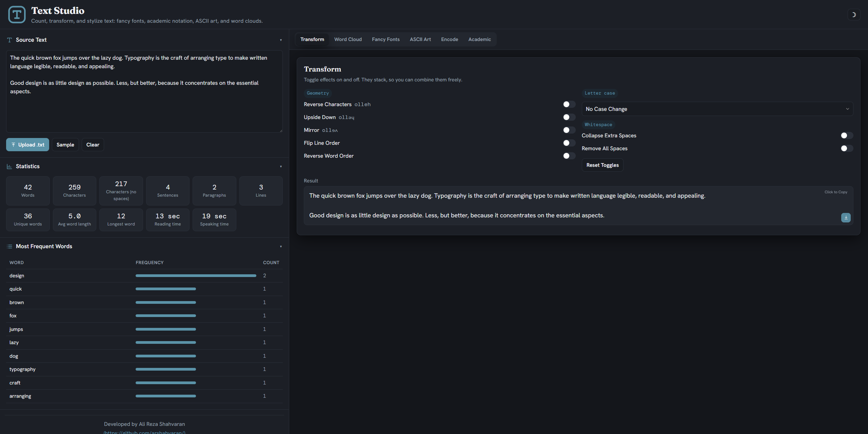Screen dimensions: 868x434
Task: Turn on Remove All Spaces
Action: click(847, 149)
